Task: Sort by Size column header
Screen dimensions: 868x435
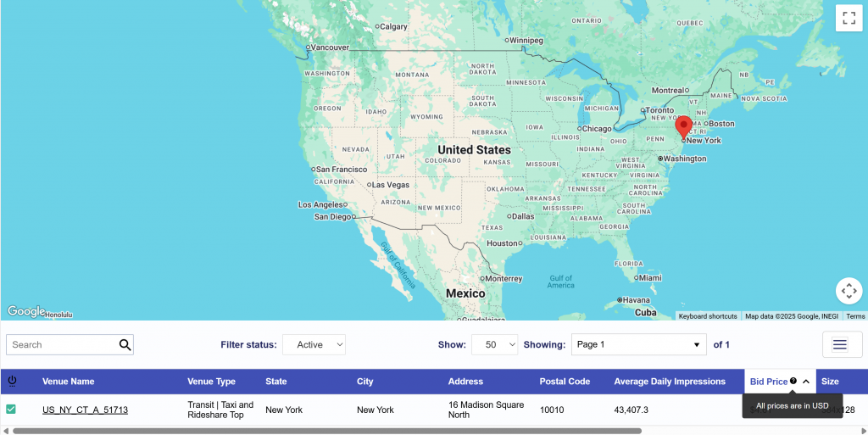Action: click(x=830, y=382)
